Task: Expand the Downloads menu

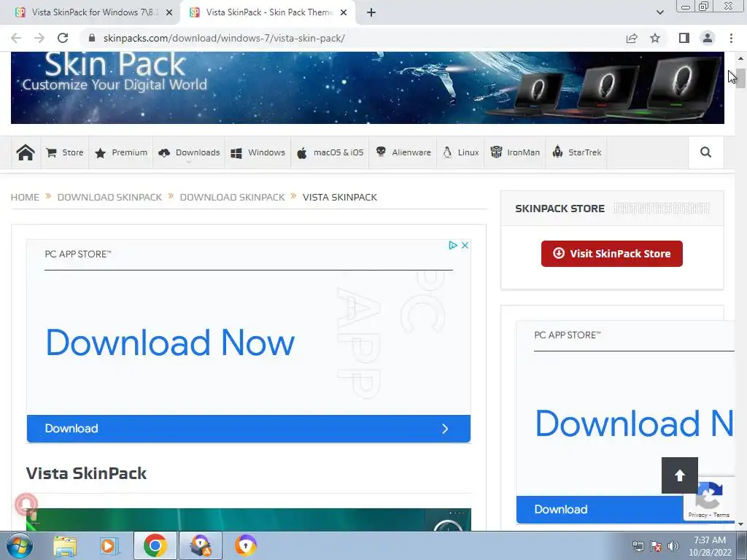Action: coord(189,152)
